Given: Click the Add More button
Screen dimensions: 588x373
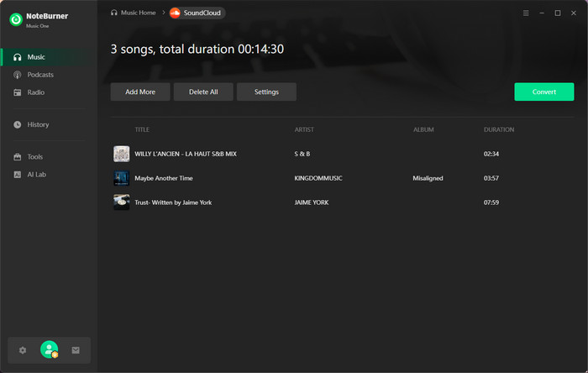Looking at the screenshot, I should coord(140,92).
